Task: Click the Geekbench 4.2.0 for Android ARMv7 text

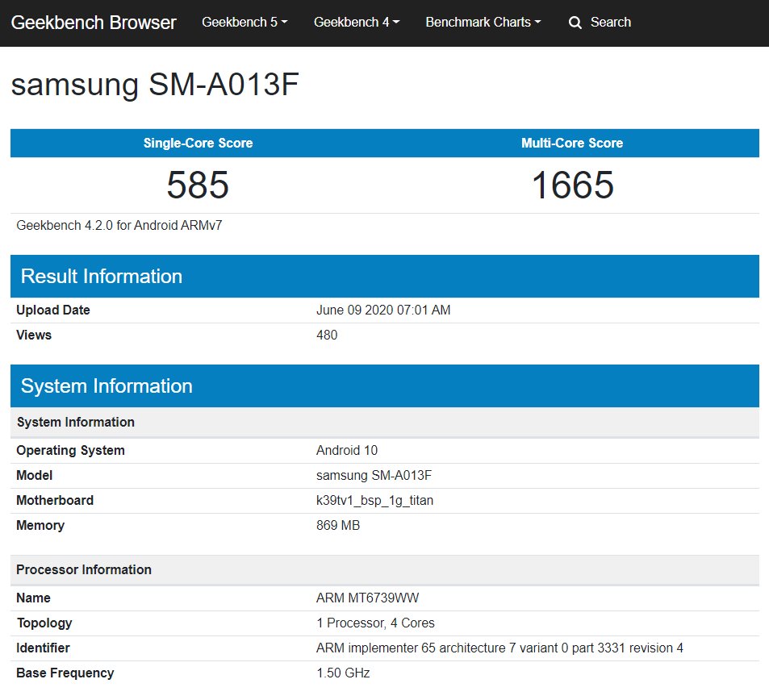Action: (x=119, y=226)
